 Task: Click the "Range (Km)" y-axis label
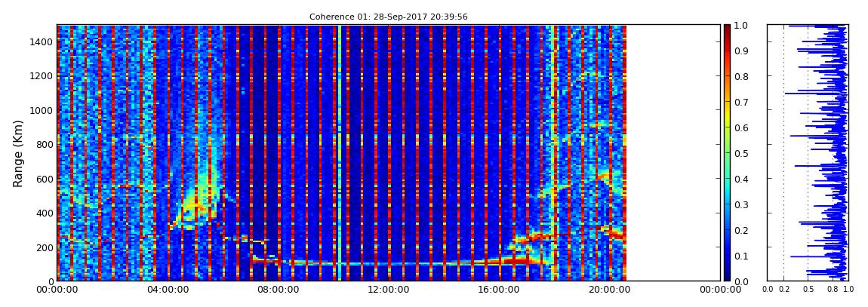point(18,153)
